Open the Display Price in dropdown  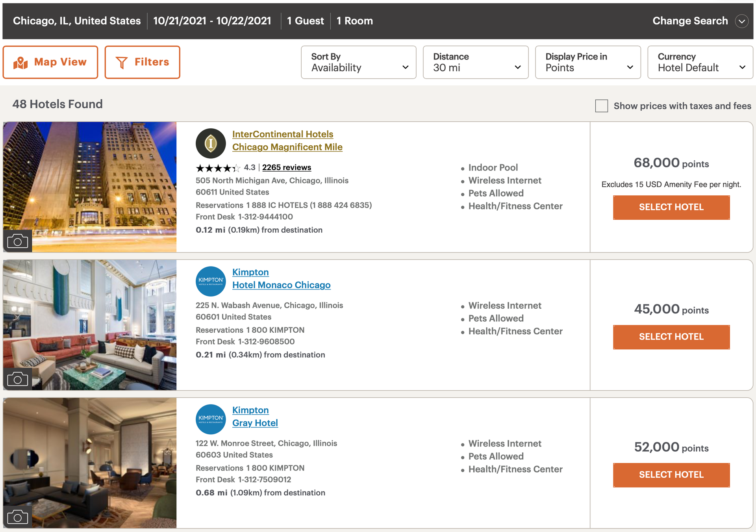[630, 67]
